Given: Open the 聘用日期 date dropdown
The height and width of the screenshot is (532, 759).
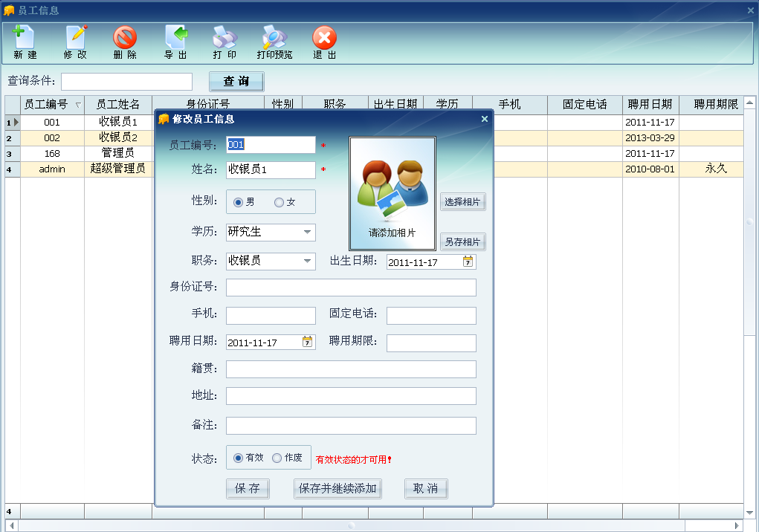Looking at the screenshot, I should (308, 342).
